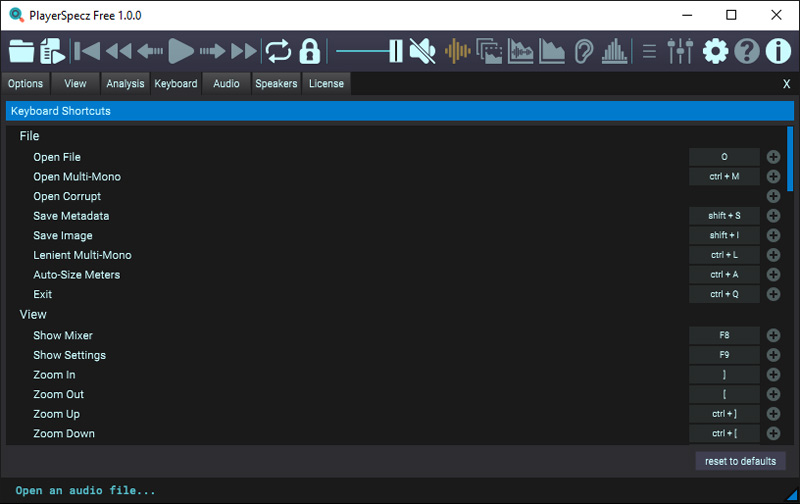The height and width of the screenshot is (504, 800).
Task: Show the orange waveform view
Action: click(x=457, y=50)
